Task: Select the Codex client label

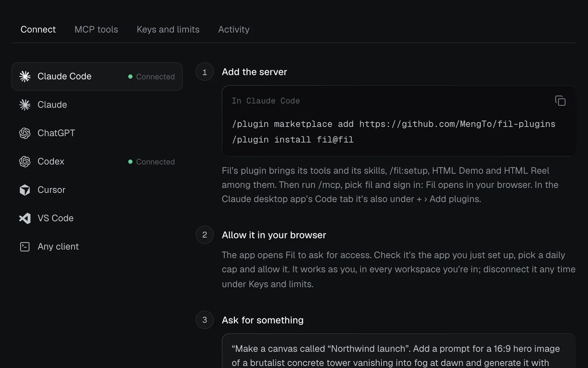Action: point(51,162)
